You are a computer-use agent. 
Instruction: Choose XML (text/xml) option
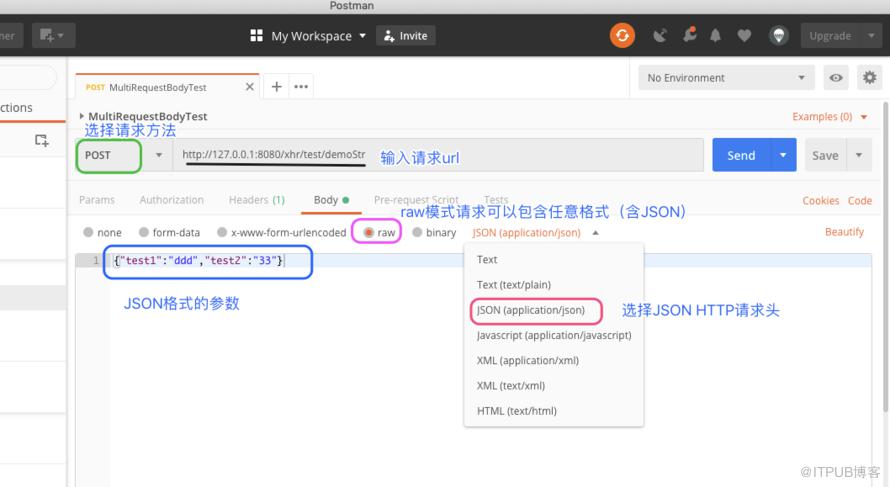tap(554, 385)
